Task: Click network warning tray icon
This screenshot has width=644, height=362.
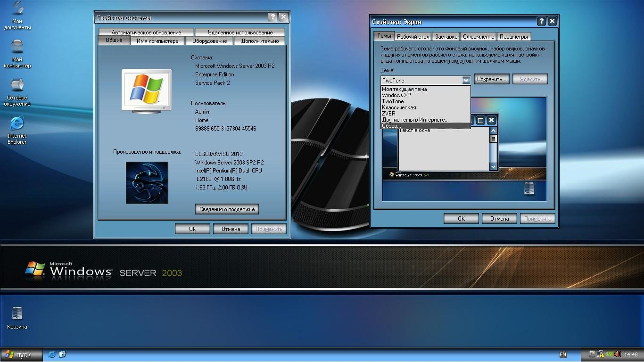Action: point(600,354)
